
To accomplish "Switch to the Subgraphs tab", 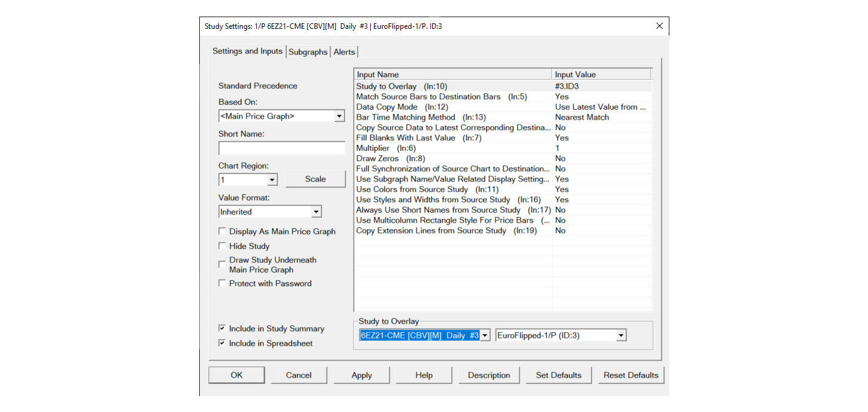I will point(308,52).
